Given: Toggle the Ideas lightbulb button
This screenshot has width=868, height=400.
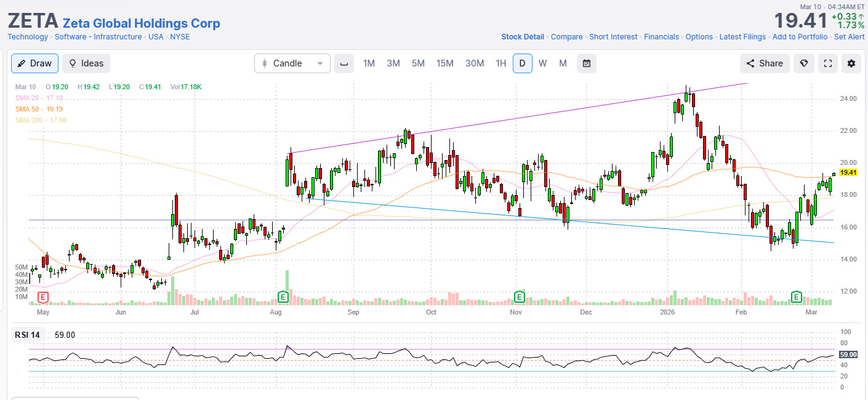Looking at the screenshot, I should coord(86,63).
